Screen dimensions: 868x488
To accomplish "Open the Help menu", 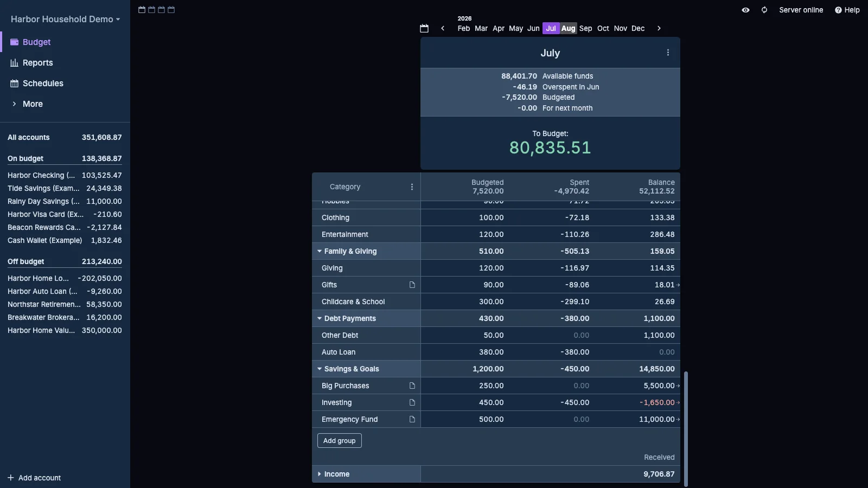I will (847, 10).
